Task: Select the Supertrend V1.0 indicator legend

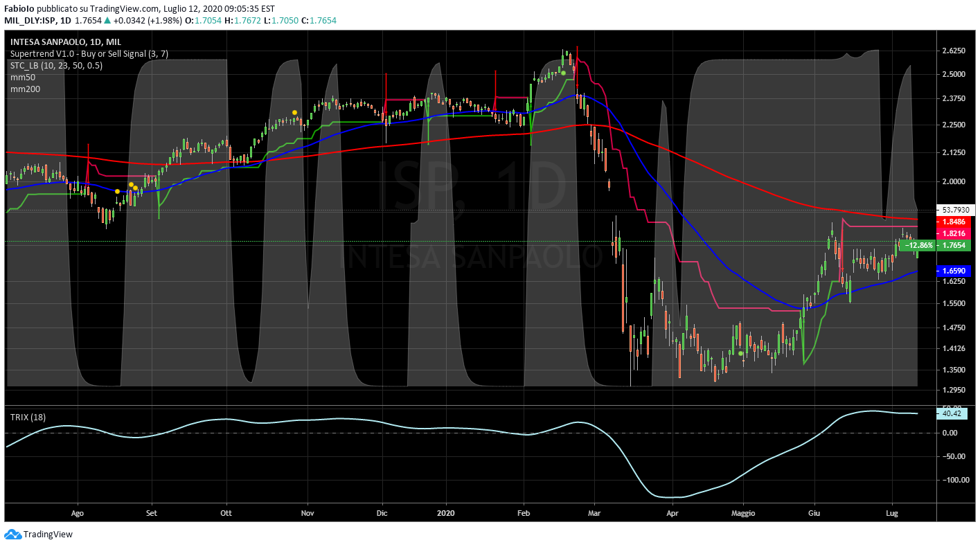Action: (x=89, y=53)
